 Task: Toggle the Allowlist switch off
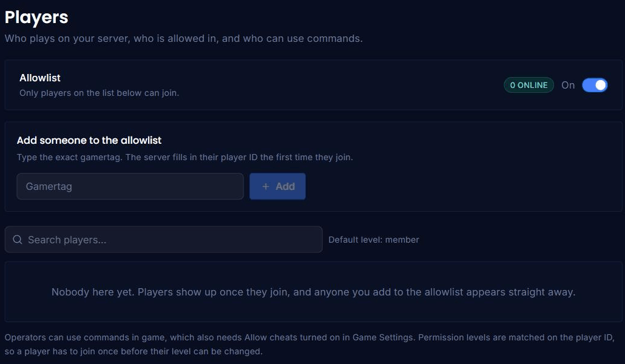[595, 85]
